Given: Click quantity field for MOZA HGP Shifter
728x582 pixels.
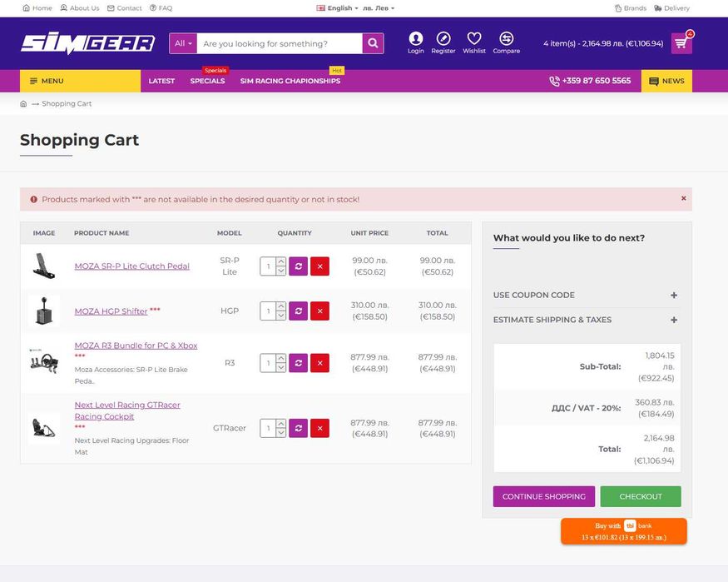Looking at the screenshot, I should [268, 311].
